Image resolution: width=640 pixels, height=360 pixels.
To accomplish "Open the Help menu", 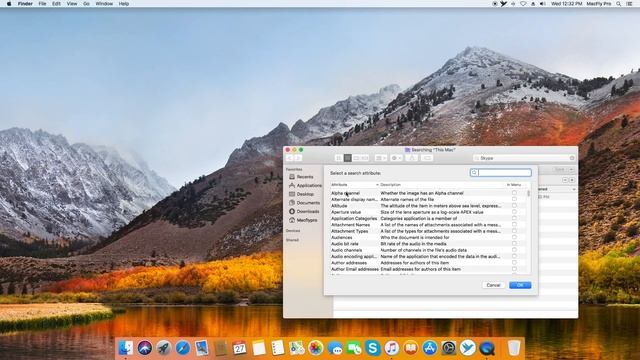I will pos(124,4).
